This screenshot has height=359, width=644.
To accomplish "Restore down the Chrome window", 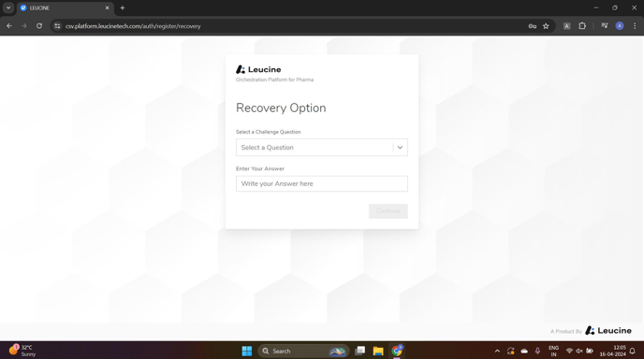I will click(x=615, y=7).
